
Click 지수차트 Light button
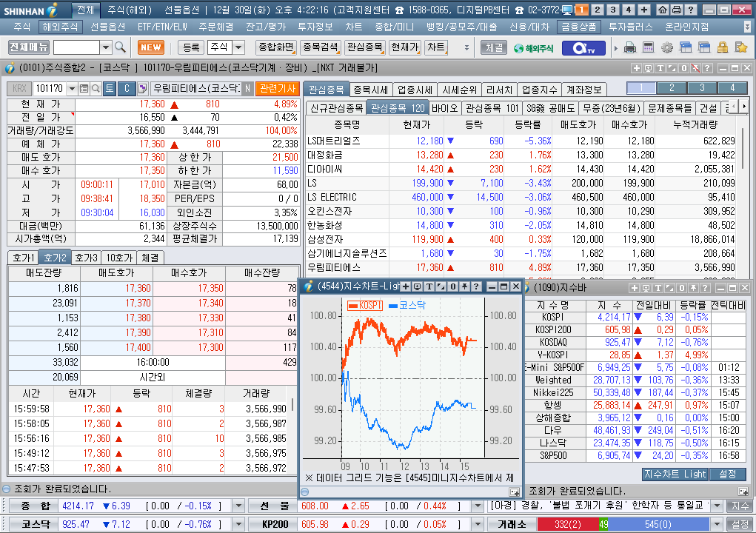point(675,475)
